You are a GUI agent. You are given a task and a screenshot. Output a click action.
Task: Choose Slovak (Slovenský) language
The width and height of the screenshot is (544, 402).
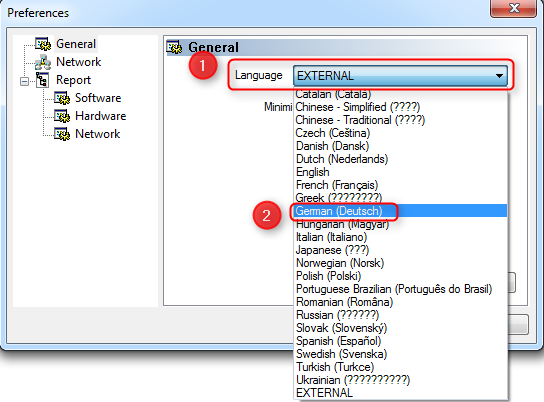pos(400,328)
